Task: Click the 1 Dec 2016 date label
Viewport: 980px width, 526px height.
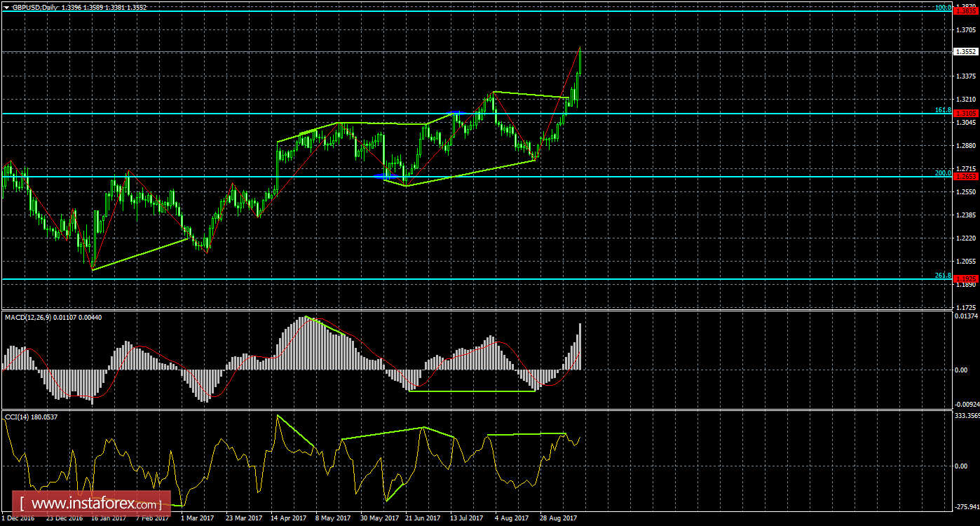Action: click(19, 518)
